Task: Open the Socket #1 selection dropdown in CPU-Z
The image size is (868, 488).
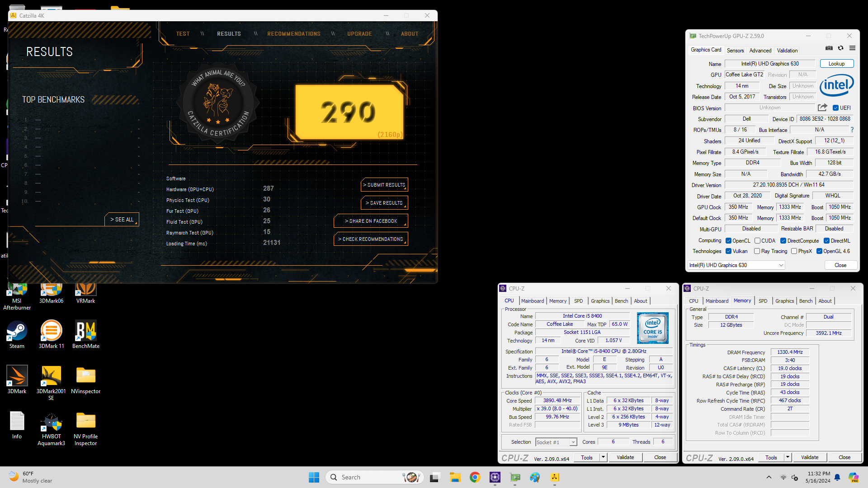Action: point(556,442)
